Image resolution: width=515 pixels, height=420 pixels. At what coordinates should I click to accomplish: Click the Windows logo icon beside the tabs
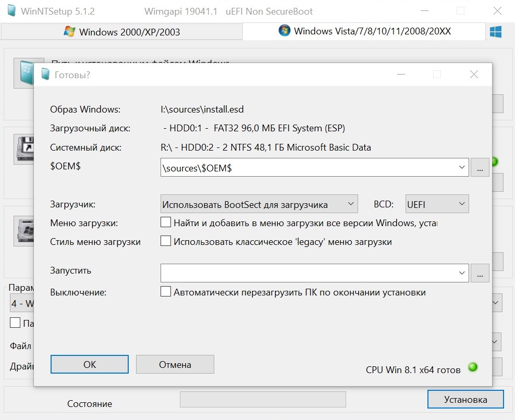tap(495, 32)
